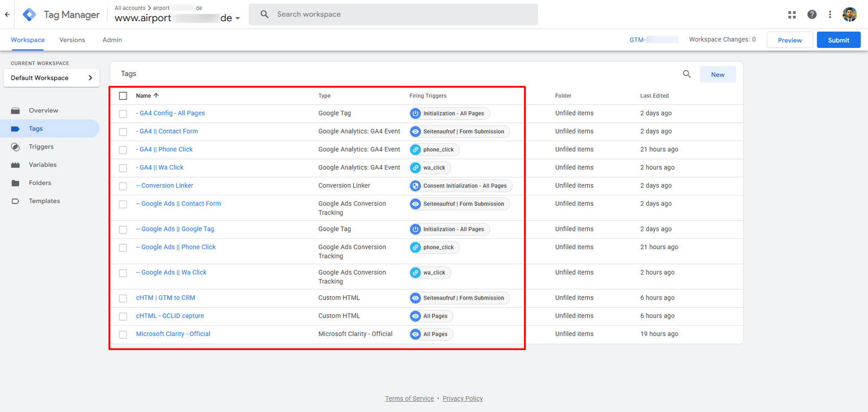Open Folders in the sidebar
Image resolution: width=868 pixels, height=412 pixels.
coord(40,183)
